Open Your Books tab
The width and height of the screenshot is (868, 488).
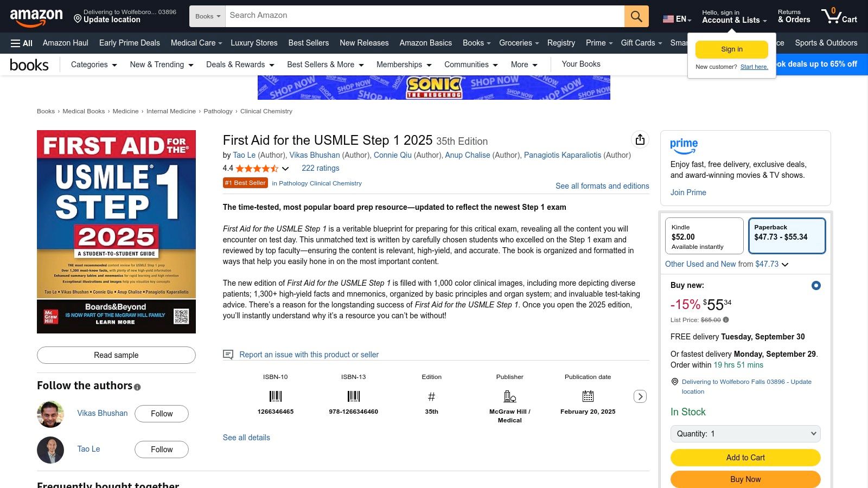pos(581,64)
